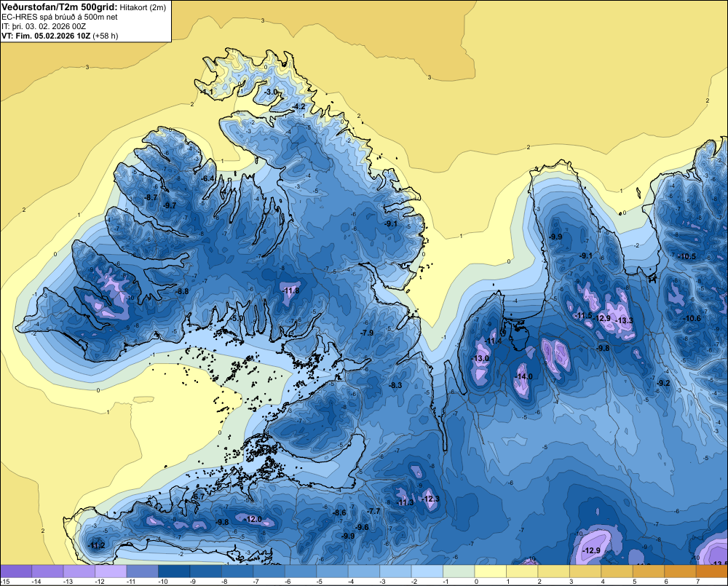Click the -6.4 temperature label
The image size is (728, 586).
pyautogui.click(x=208, y=178)
